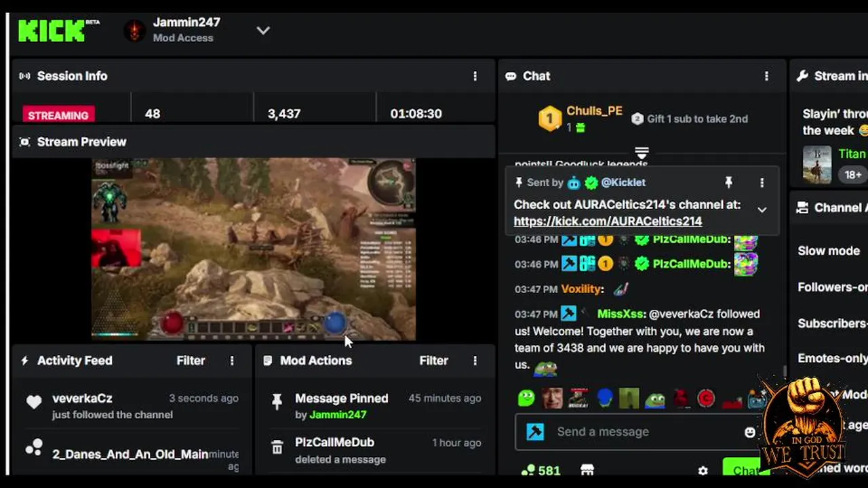Click the 48 viewer count

tap(153, 114)
